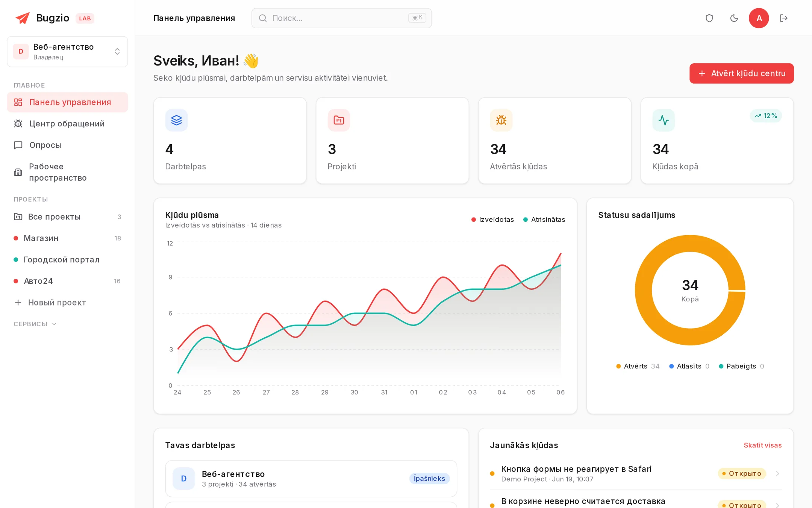This screenshot has height=508, width=812.
Task: Click the building icon beside Рабочее пространство
Action: coord(18,172)
